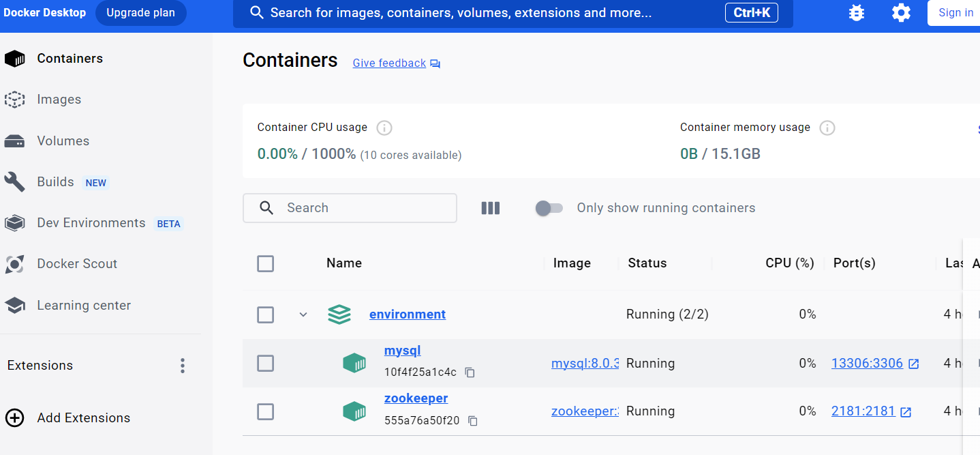Open the column display options icon
This screenshot has width=980, height=455.
(x=491, y=208)
